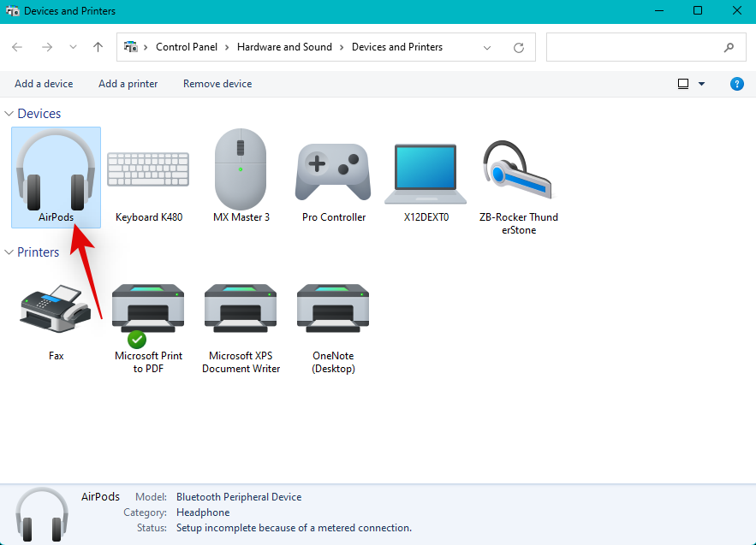The image size is (756, 545).
Task: Expand chevron after Hardware and Sound
Action: (x=342, y=47)
